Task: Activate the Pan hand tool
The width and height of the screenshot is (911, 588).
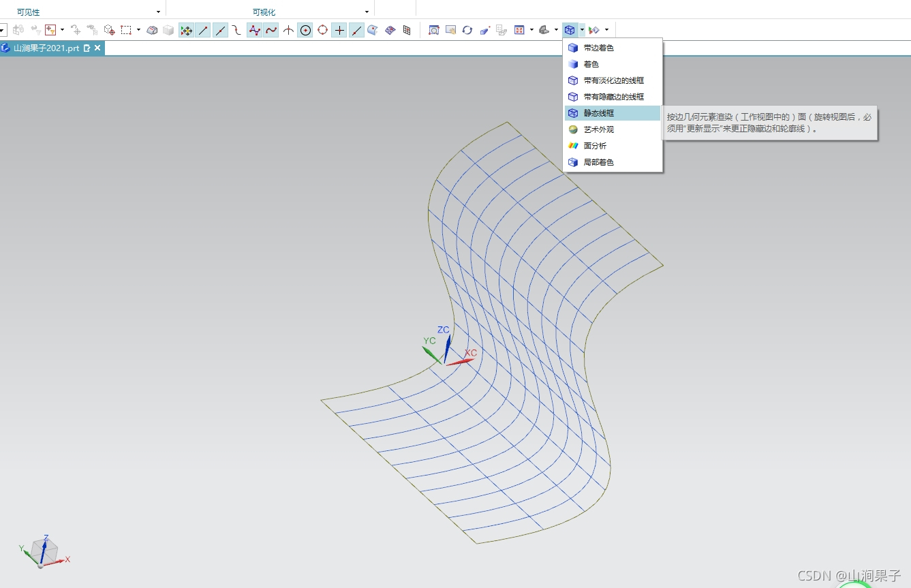Action: (450, 30)
